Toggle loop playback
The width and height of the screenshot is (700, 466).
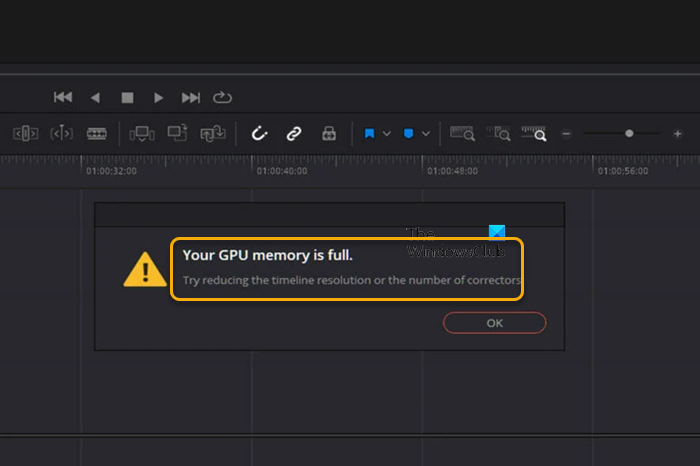point(222,97)
